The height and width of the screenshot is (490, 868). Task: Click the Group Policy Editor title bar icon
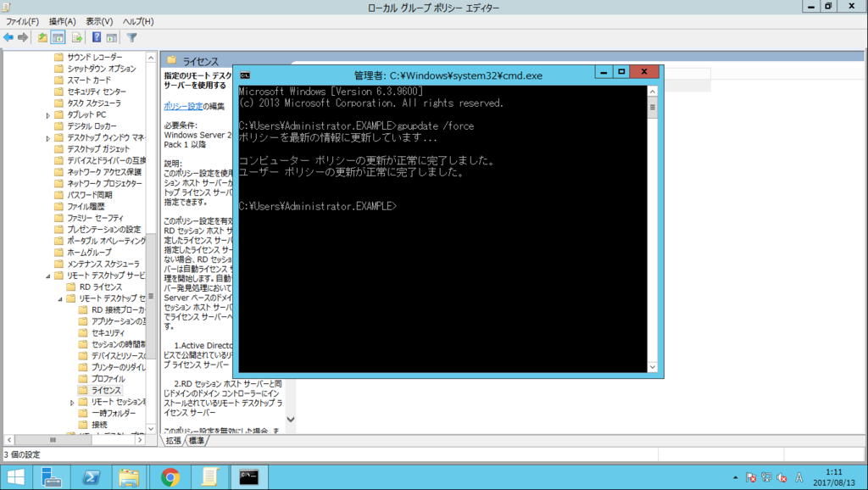(x=6, y=7)
